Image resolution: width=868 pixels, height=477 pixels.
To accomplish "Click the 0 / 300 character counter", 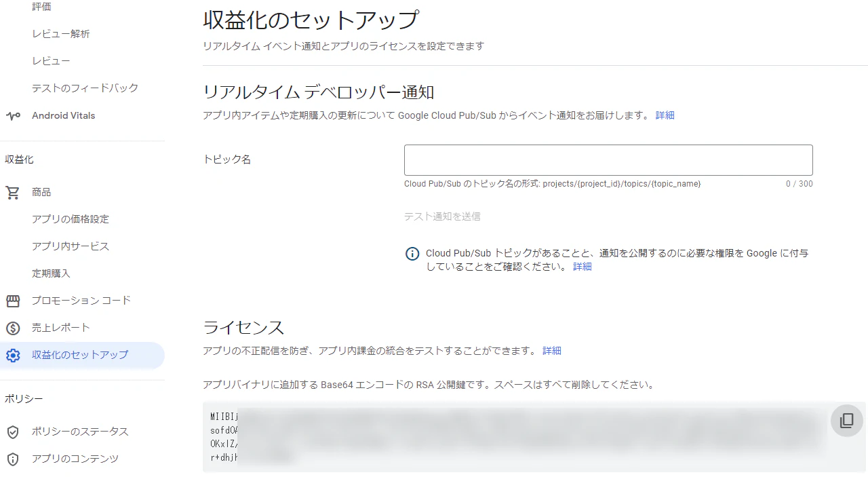I will pos(800,184).
